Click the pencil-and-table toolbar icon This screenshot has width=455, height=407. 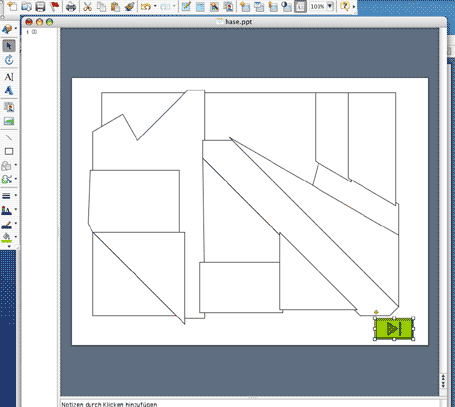click(x=186, y=6)
